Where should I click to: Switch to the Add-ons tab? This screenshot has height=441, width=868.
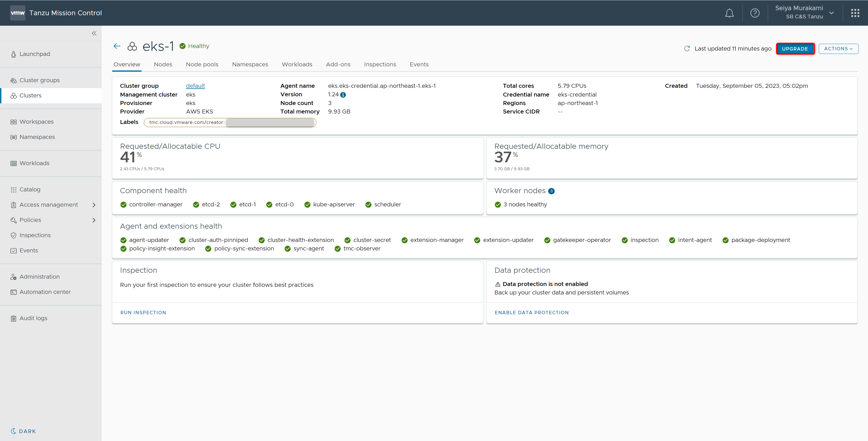coord(338,64)
